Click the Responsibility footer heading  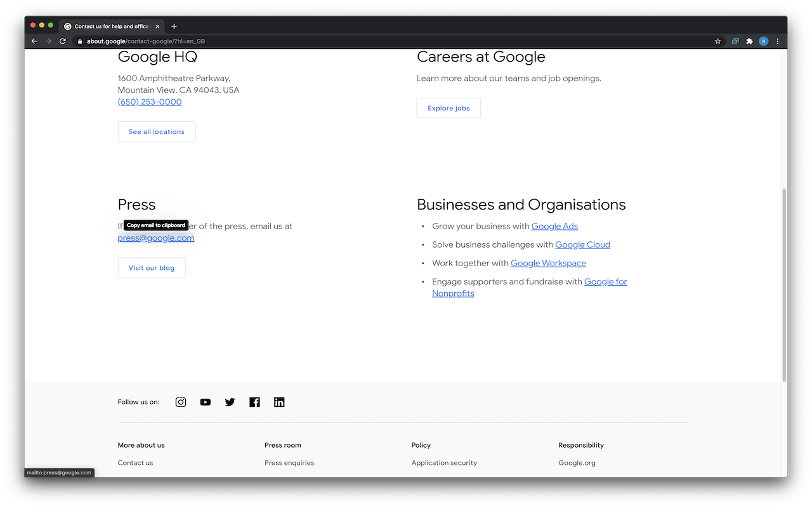pos(581,445)
